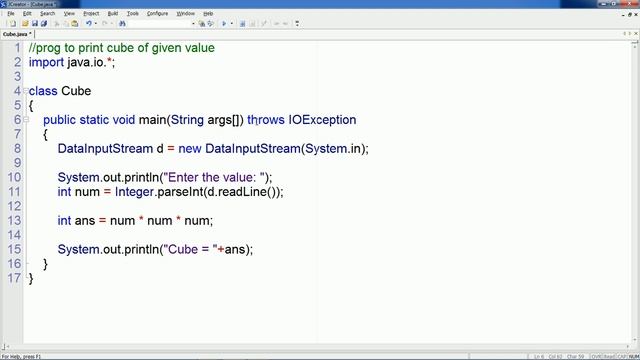Click the Paste clipboard icon

75,24
